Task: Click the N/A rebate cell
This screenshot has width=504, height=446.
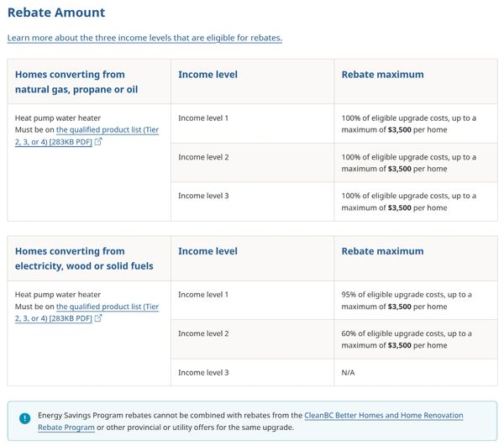Action: point(349,372)
